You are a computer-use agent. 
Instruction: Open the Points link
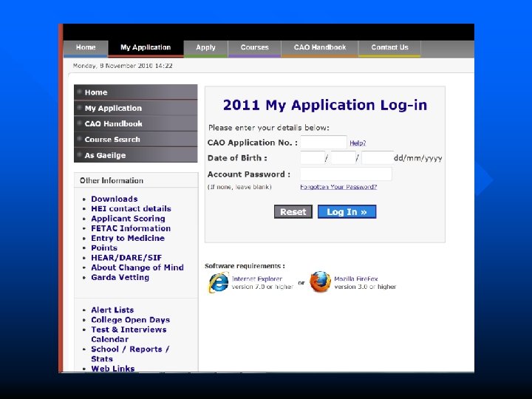click(x=104, y=248)
